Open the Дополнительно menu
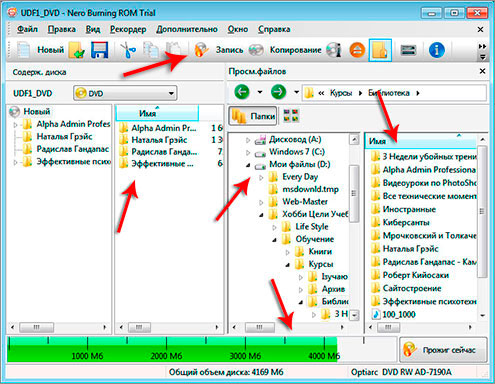The height and width of the screenshot is (384, 495). point(187,29)
